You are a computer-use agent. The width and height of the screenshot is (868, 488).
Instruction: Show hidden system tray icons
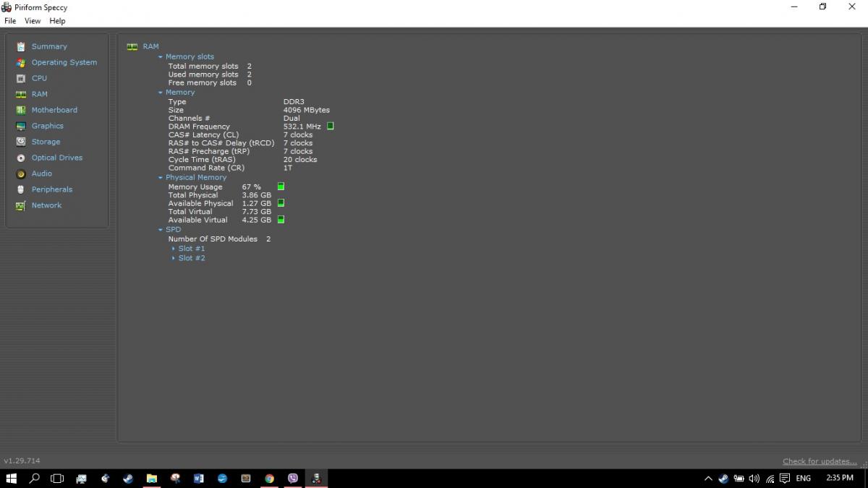pos(708,478)
